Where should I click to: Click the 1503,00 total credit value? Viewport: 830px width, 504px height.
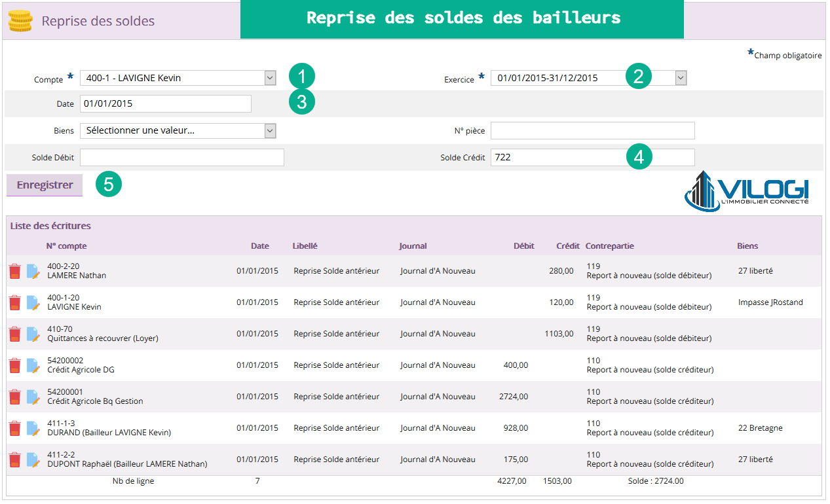(x=557, y=480)
